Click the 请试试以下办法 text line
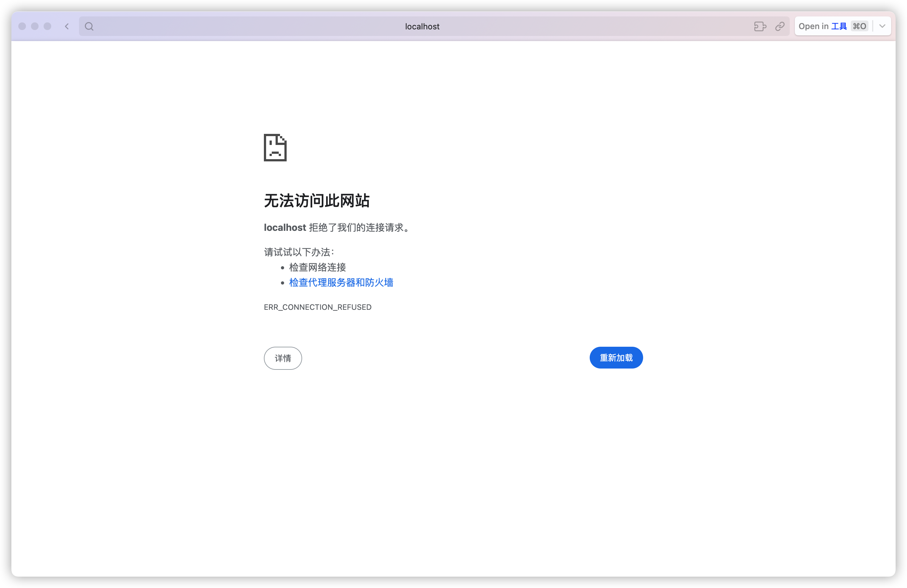 point(299,252)
